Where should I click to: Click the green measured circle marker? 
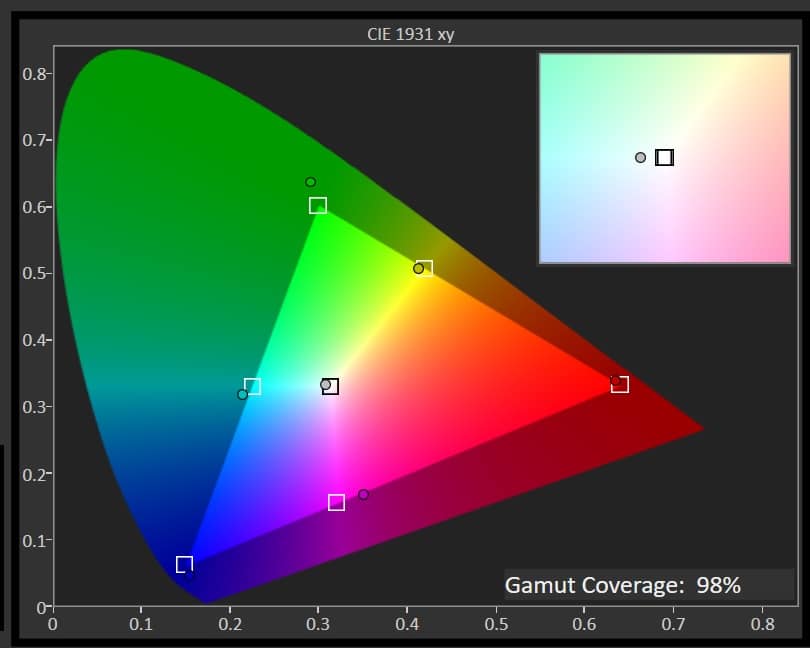click(x=310, y=182)
